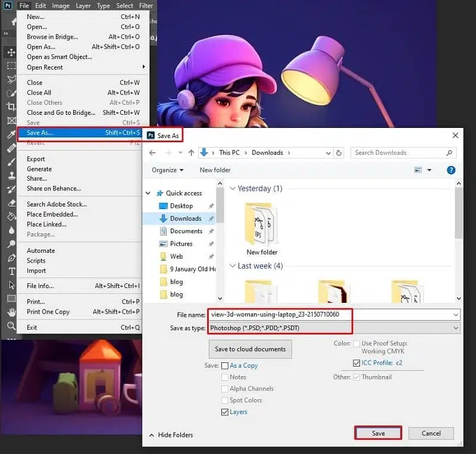Image resolution: width=476 pixels, height=454 pixels.
Task: Create a New folder
Action: (x=215, y=170)
